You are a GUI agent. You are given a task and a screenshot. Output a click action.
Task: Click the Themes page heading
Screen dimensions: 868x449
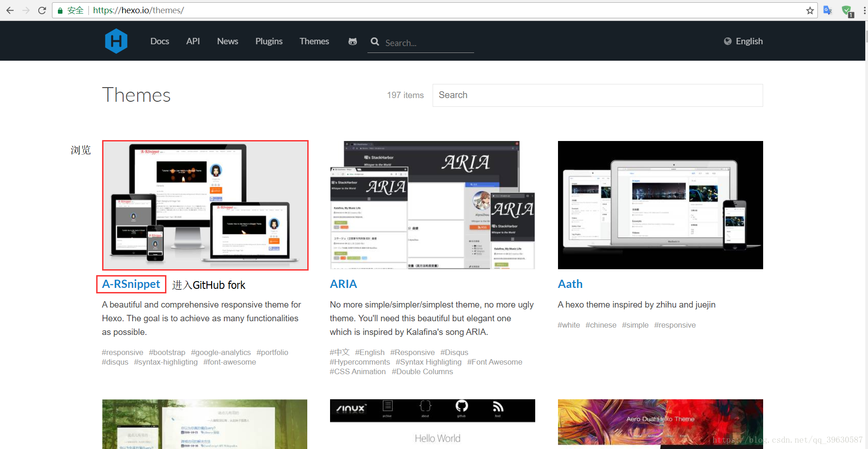(136, 95)
